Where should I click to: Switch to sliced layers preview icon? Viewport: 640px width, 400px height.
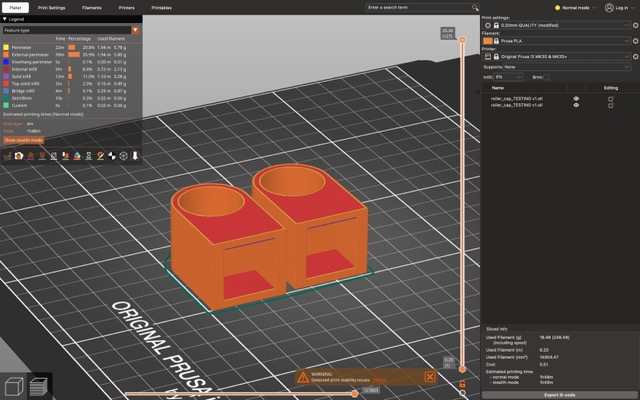coord(39,386)
